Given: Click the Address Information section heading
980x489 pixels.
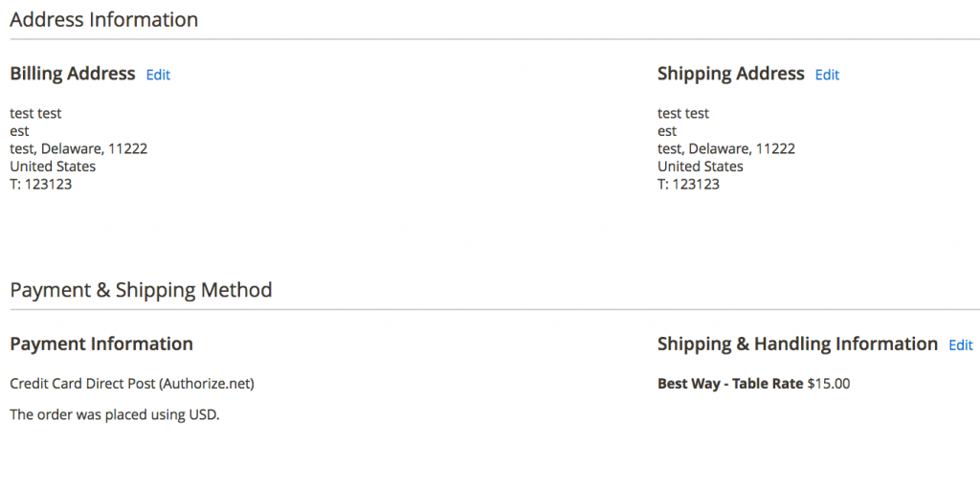Looking at the screenshot, I should pos(104,19).
